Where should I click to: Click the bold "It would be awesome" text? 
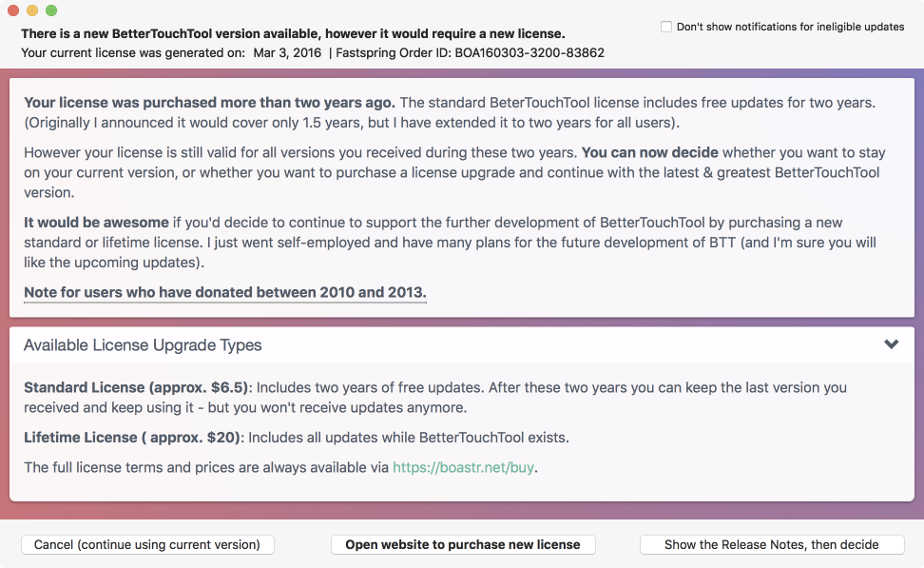coord(96,223)
